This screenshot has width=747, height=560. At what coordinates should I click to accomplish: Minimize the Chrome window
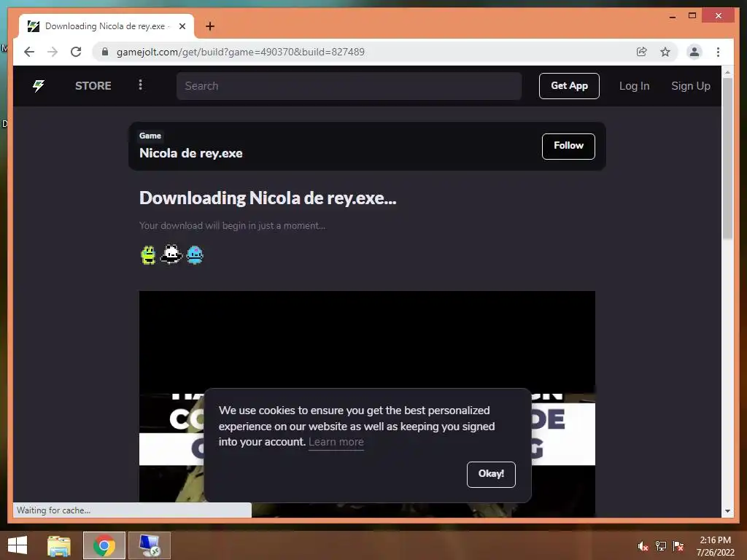click(x=672, y=16)
